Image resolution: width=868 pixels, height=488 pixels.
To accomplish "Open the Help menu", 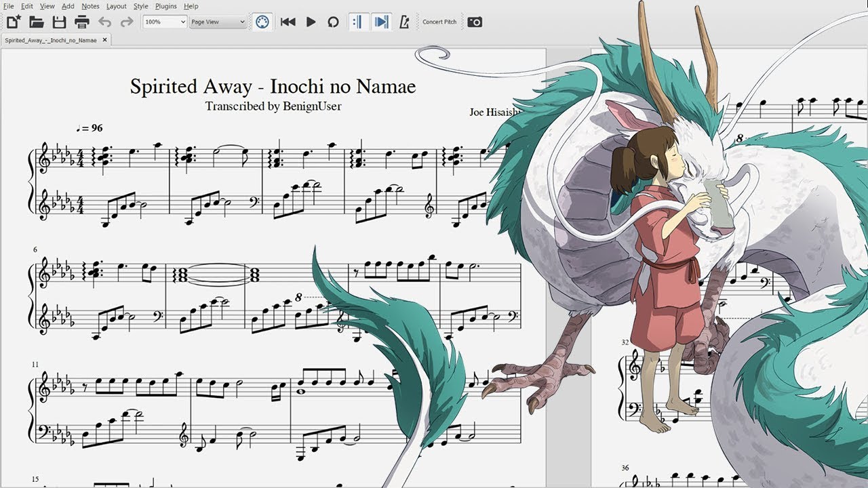I will pyautogui.click(x=191, y=6).
